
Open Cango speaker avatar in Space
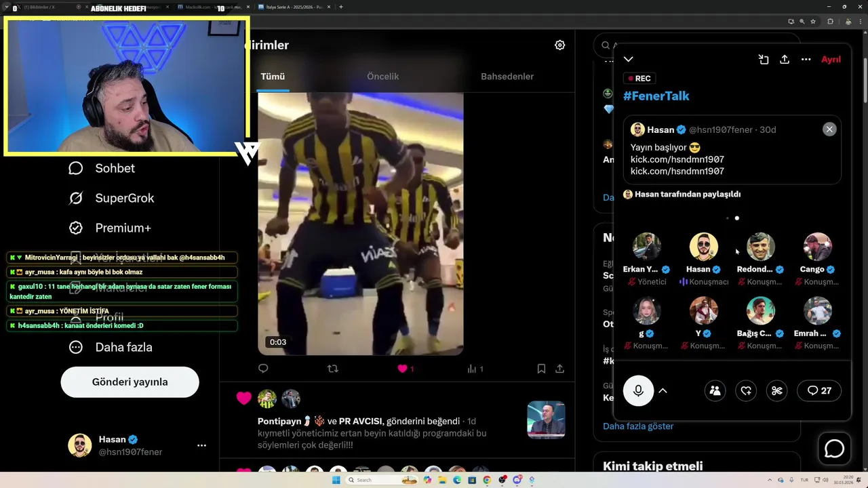coord(817,247)
